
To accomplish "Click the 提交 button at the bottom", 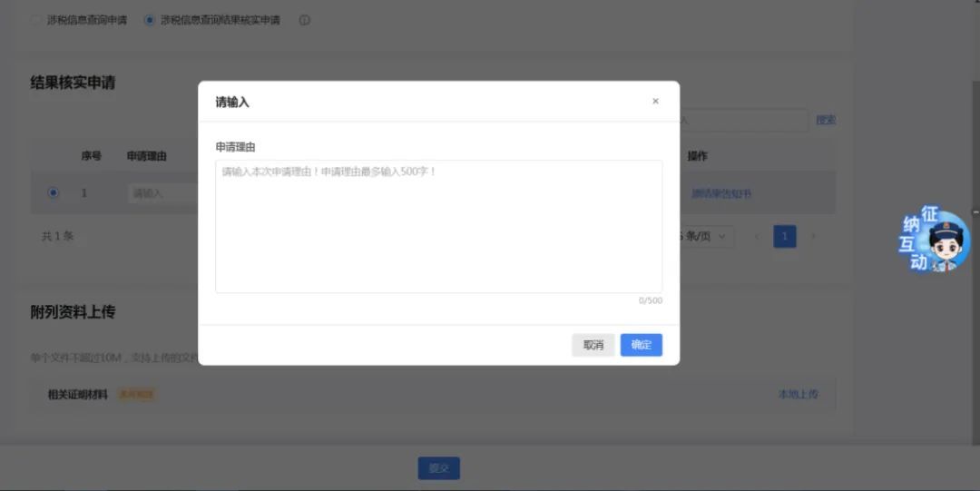I will [439, 468].
